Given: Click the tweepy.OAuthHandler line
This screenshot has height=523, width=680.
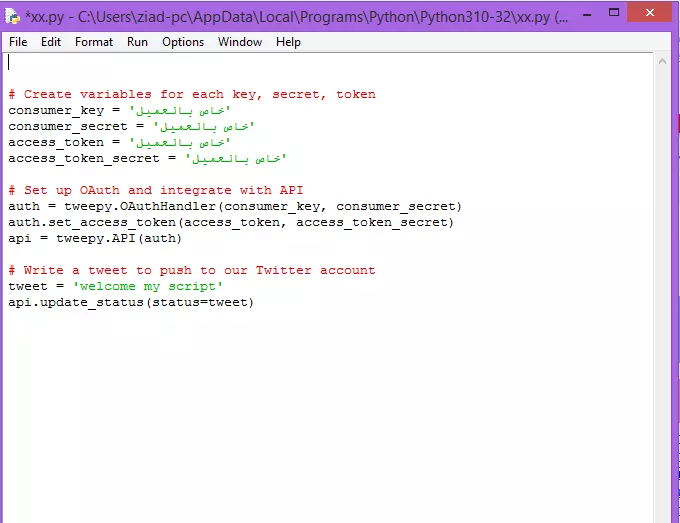Looking at the screenshot, I should click(235, 206).
